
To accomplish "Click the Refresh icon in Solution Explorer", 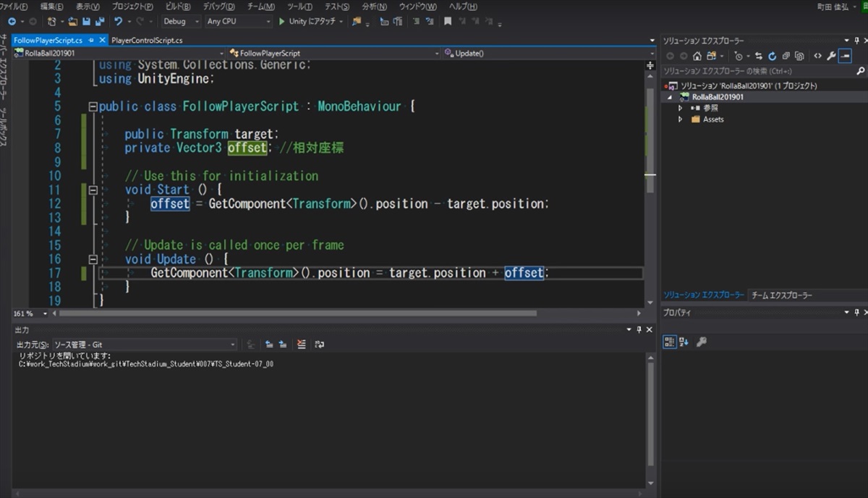I will click(772, 56).
